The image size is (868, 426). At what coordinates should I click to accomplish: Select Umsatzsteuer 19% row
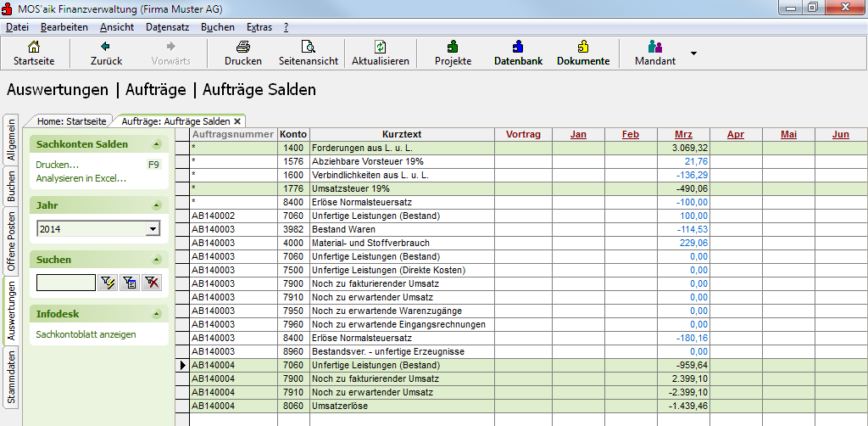[521, 188]
